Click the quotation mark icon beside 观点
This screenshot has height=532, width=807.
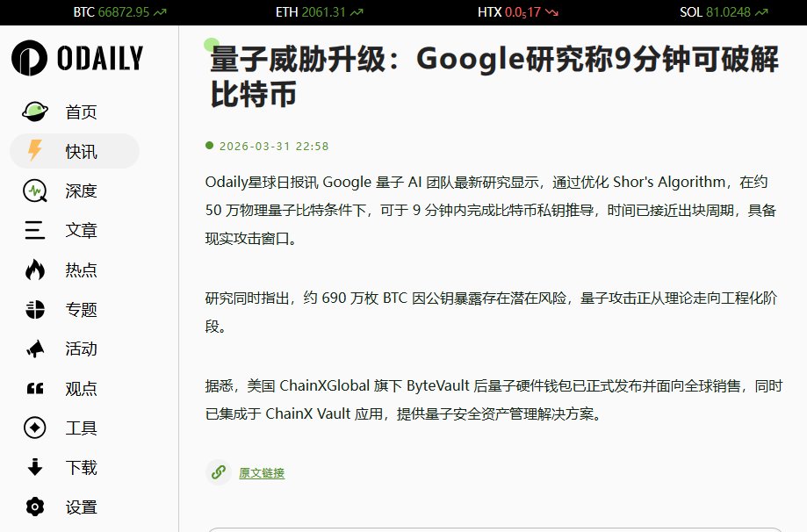click(35, 388)
